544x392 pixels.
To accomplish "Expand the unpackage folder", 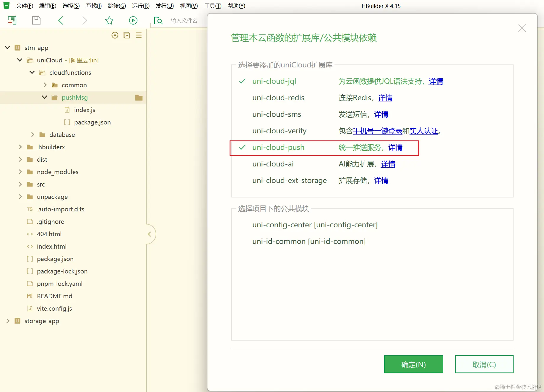I will (20, 197).
